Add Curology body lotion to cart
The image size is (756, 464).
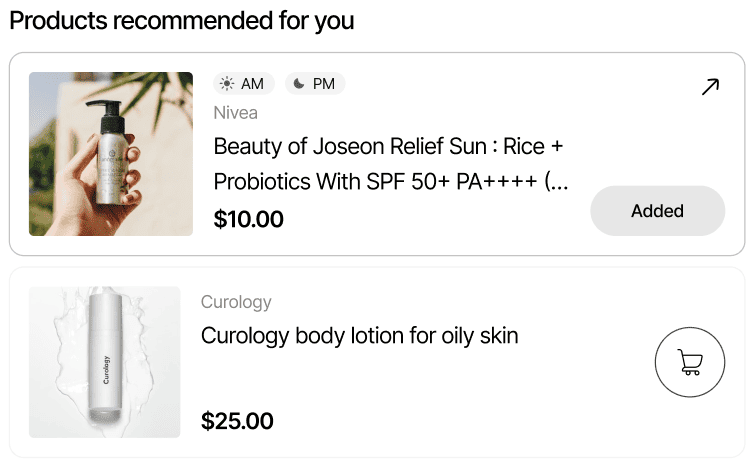(x=689, y=362)
